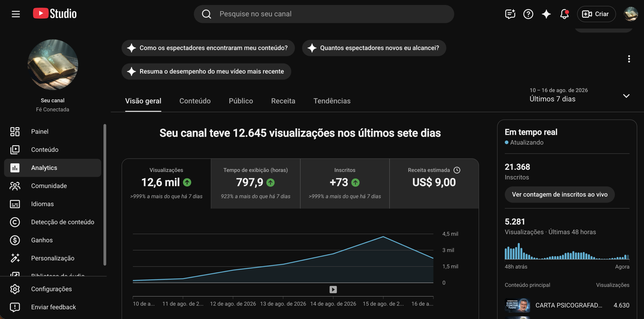Click the Comunidade people icon
Viewport: 644px width, 319px height.
(15, 186)
